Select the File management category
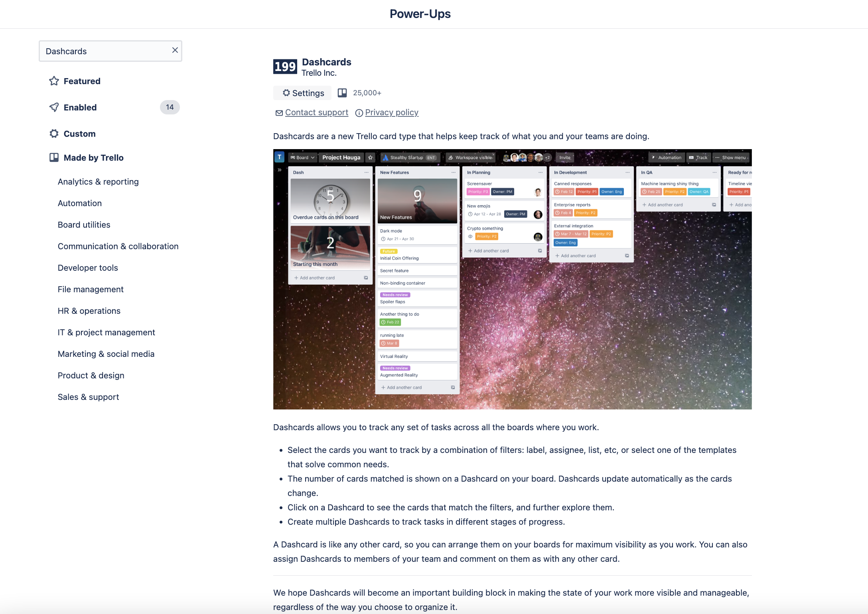Viewport: 868px width, 614px height. 91,289
